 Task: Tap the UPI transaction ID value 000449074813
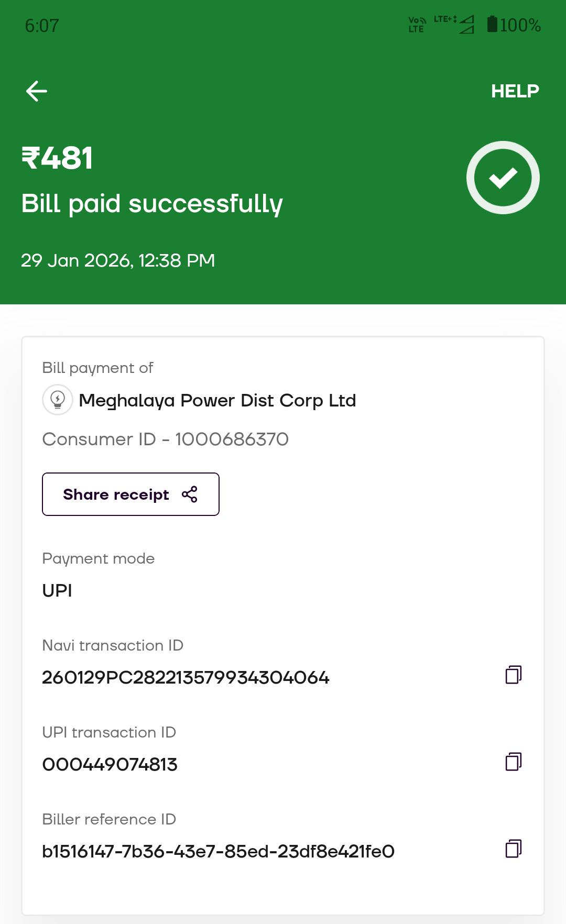[x=110, y=764]
